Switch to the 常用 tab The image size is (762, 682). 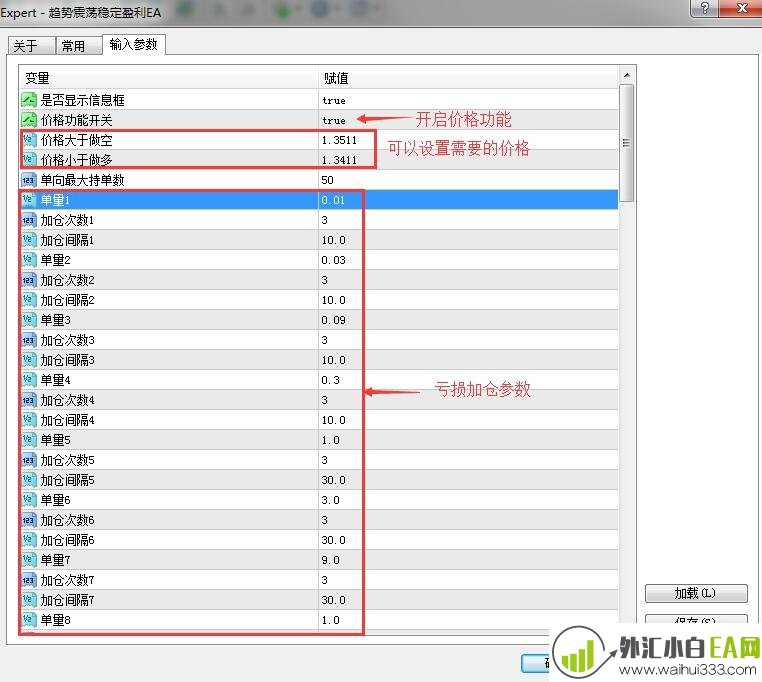click(79, 46)
